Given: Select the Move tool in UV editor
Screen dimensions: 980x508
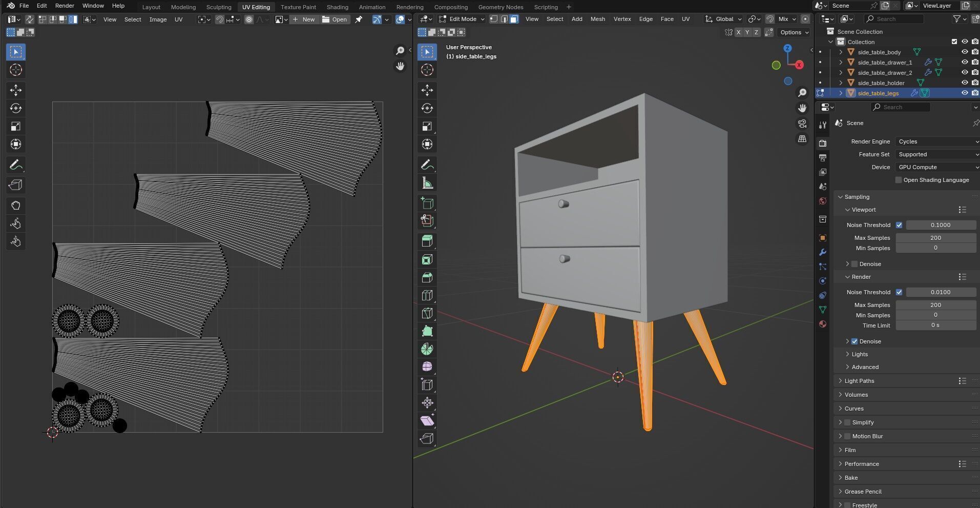Looking at the screenshot, I should point(16,90).
